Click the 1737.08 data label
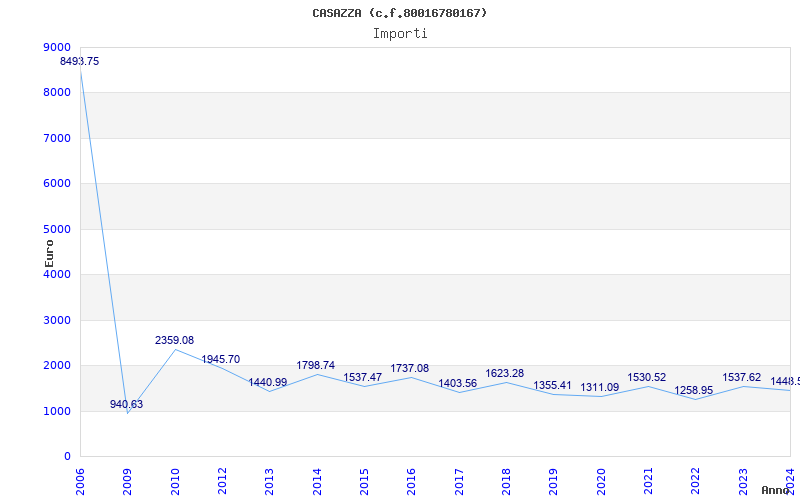The width and height of the screenshot is (800, 500). pyautogui.click(x=410, y=368)
